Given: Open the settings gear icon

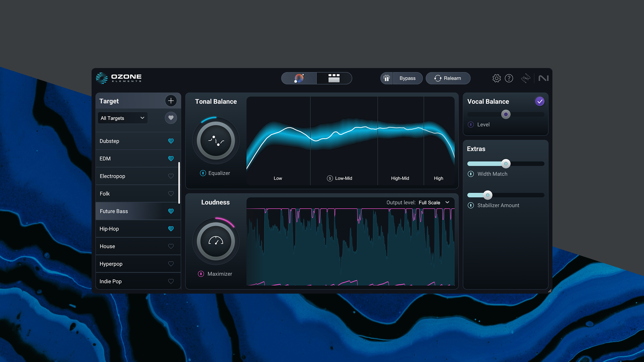Looking at the screenshot, I should click(496, 78).
